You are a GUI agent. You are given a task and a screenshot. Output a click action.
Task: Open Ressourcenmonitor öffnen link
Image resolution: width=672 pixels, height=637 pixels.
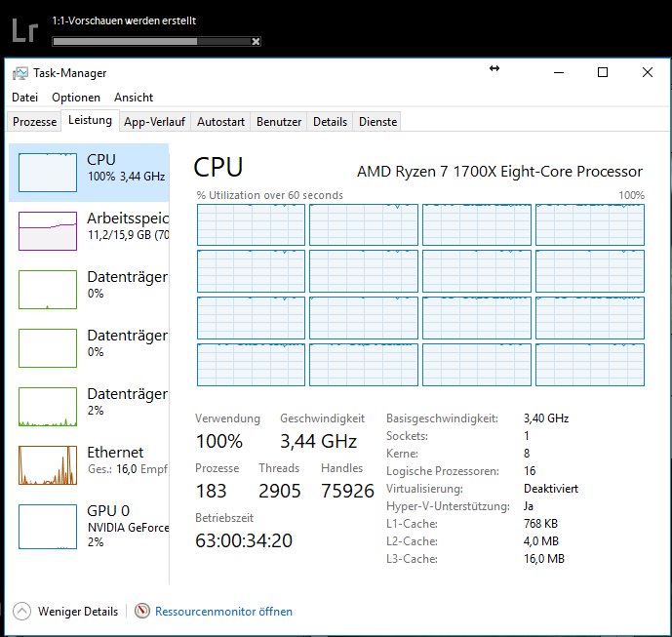click(223, 612)
